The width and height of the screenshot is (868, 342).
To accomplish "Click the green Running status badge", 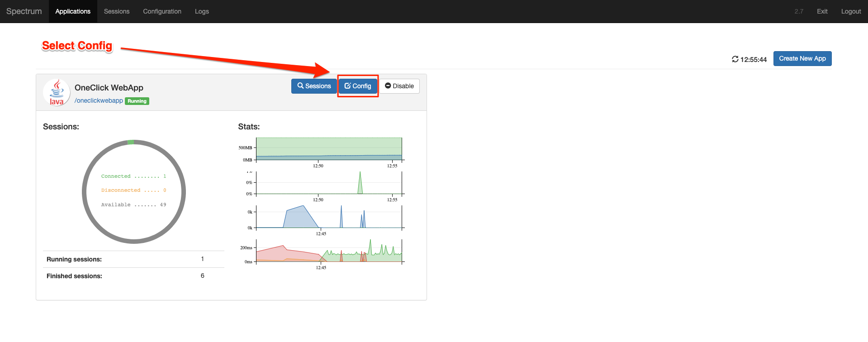I will pyautogui.click(x=137, y=101).
